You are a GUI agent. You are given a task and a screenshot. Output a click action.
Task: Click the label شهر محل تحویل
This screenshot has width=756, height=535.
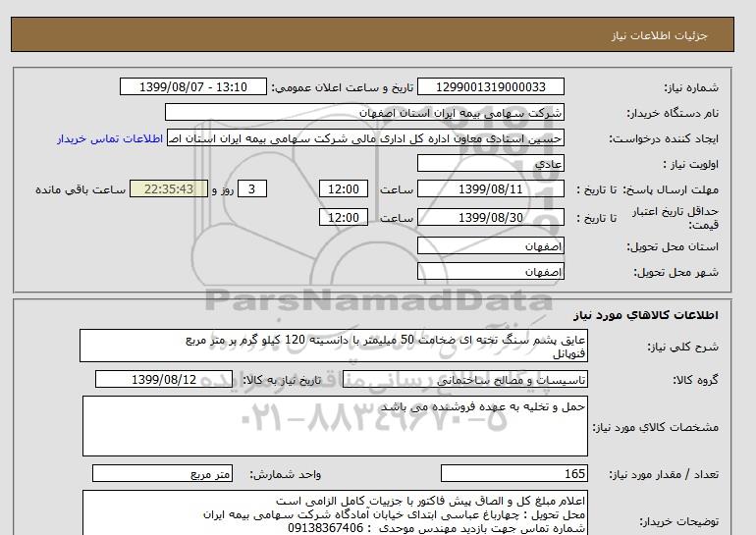tap(675, 272)
